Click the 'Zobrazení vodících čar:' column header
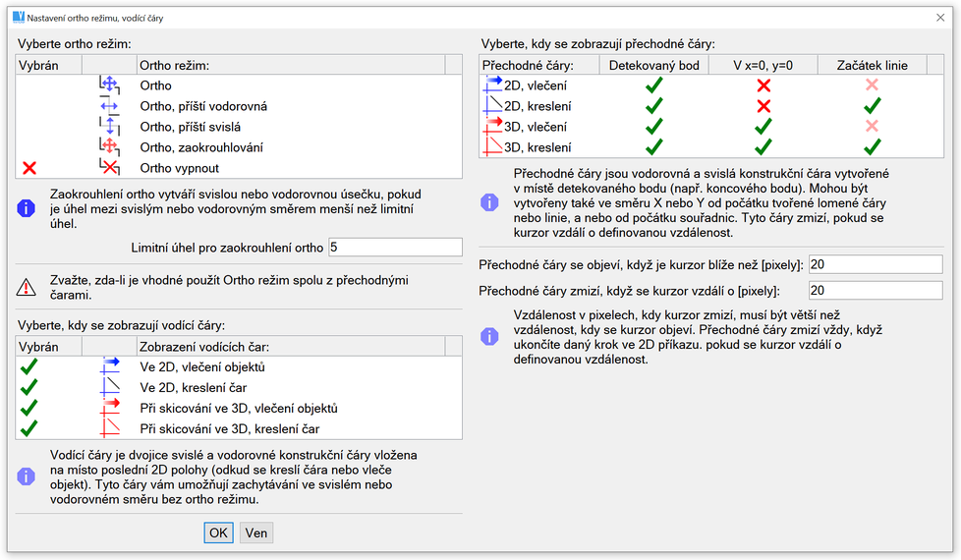The width and height of the screenshot is (961, 560). (290, 346)
